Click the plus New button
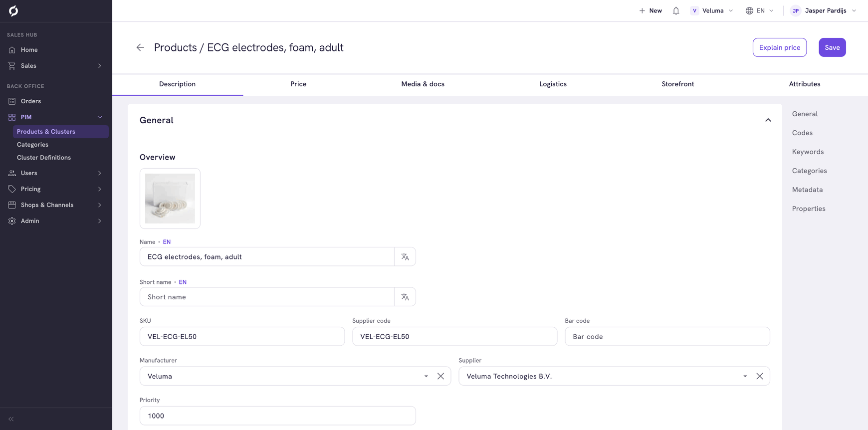Screen dimensions: 868x430 [x=651, y=10]
